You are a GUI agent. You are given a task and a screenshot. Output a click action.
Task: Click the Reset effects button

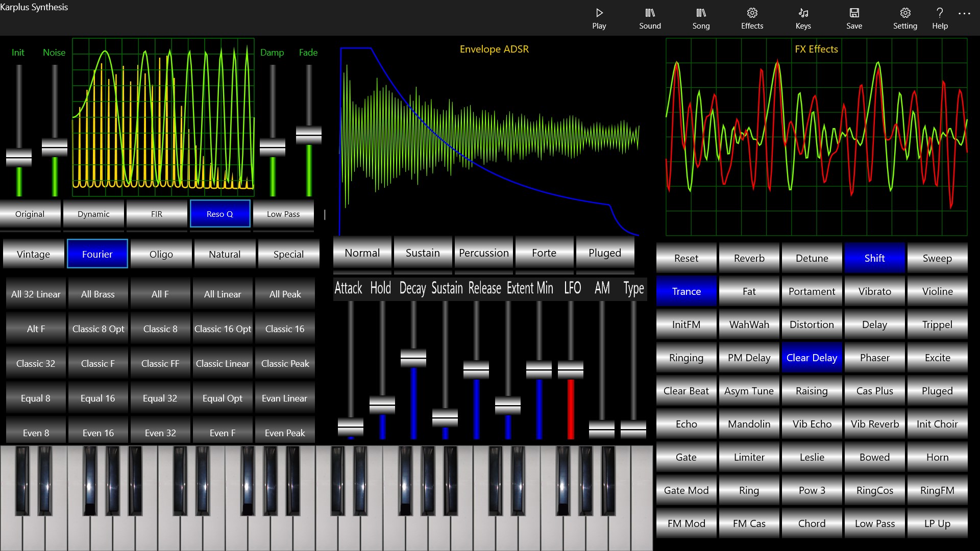pos(685,258)
